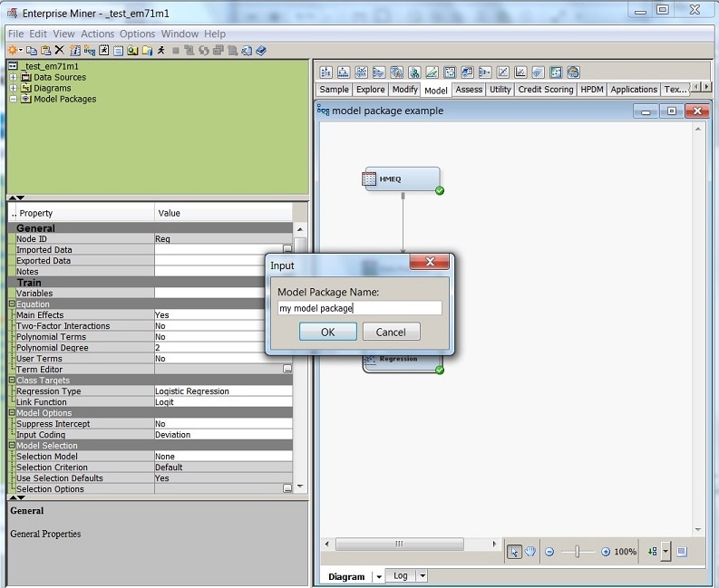719x588 pixels.
Task: Click the Model Package Name text field
Action: pyautogui.click(x=359, y=308)
